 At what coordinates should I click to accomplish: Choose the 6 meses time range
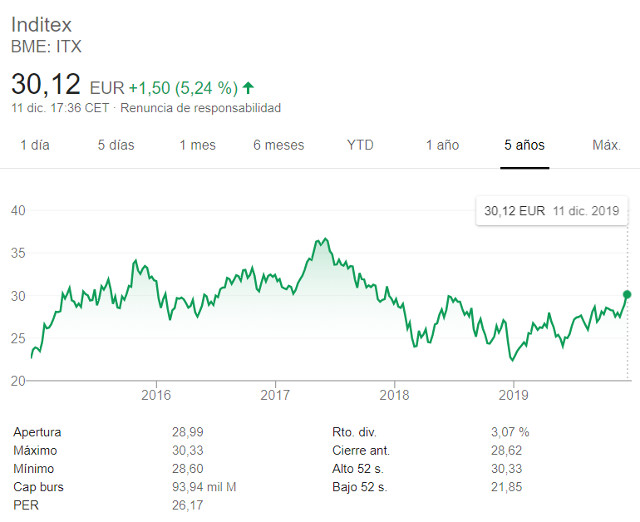279,145
